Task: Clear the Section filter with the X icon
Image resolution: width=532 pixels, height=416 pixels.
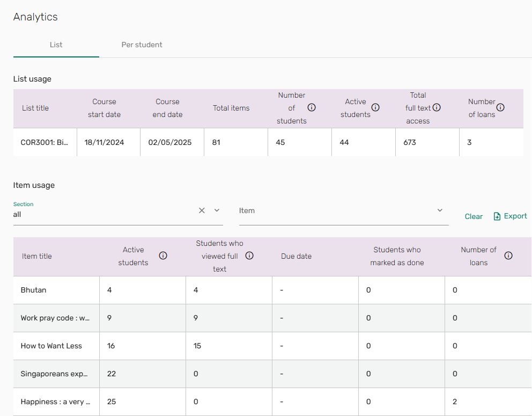Action: 202,210
